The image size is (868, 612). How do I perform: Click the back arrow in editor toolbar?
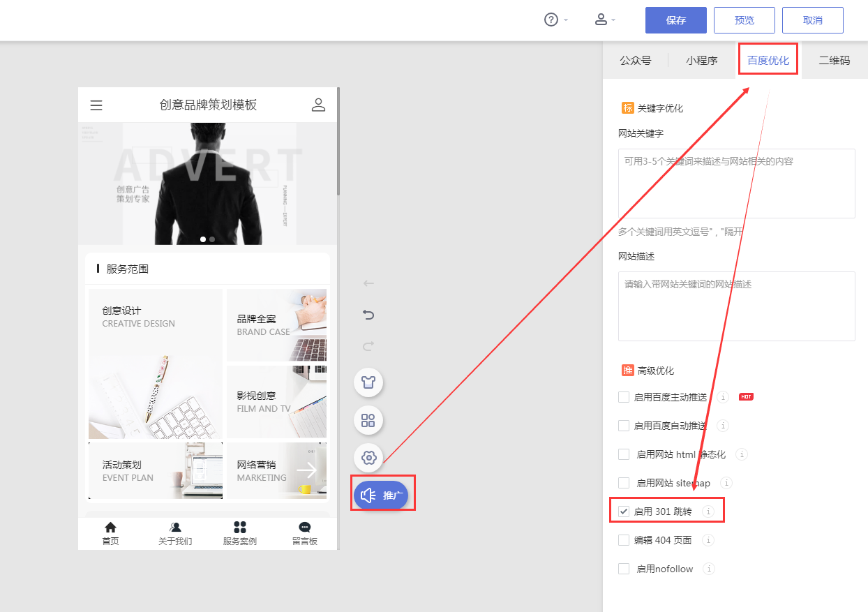coord(369,283)
